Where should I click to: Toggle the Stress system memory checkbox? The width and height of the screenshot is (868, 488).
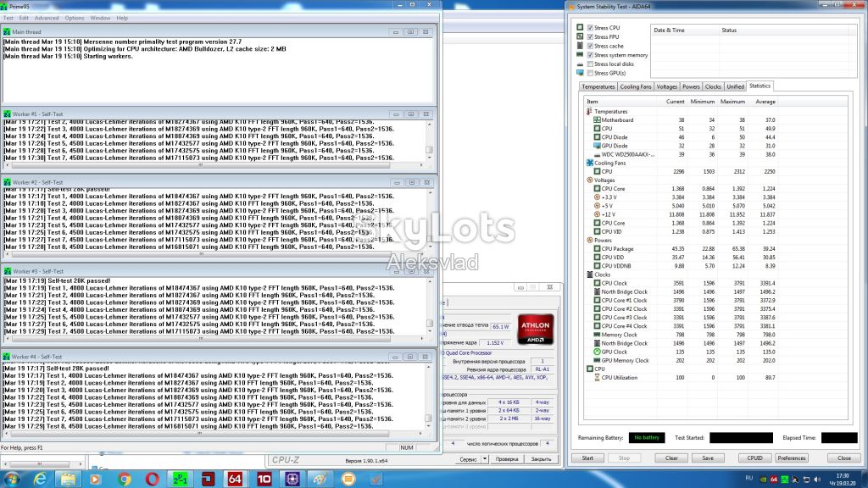click(x=590, y=55)
